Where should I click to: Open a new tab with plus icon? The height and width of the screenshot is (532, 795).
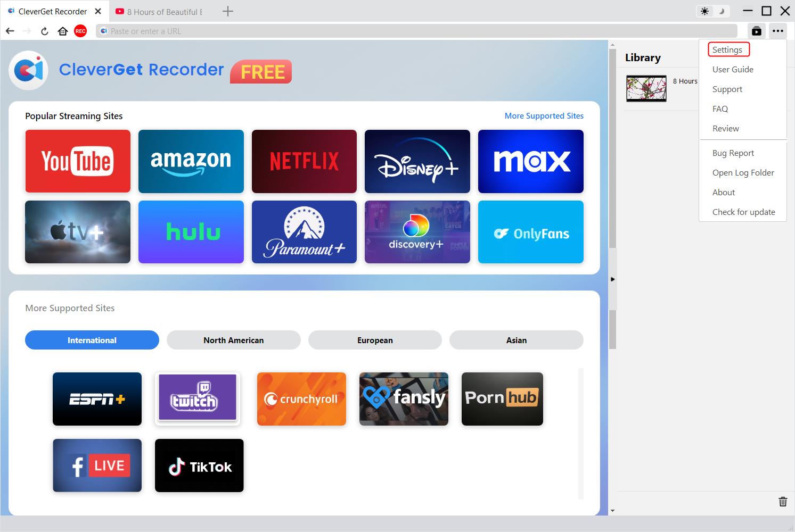pos(228,11)
